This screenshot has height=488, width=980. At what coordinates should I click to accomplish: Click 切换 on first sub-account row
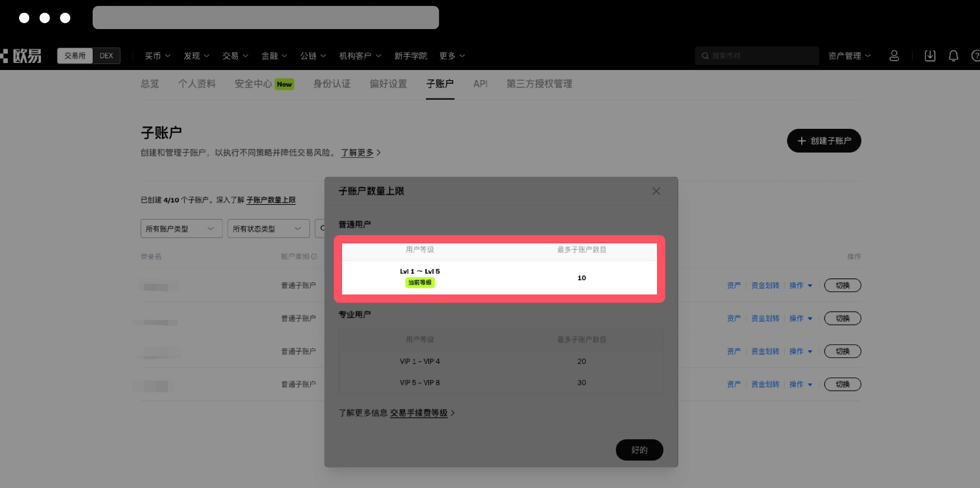pos(842,286)
